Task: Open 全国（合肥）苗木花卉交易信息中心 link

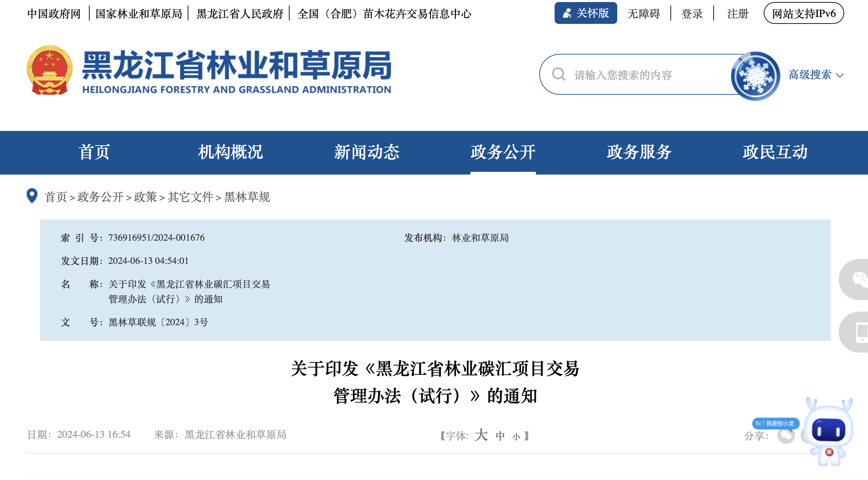Action: coord(384,14)
